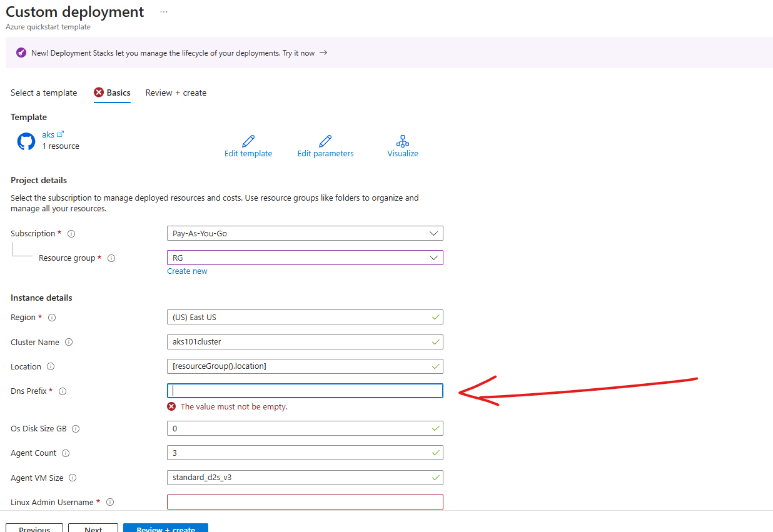Image resolution: width=773 pixels, height=532 pixels.
Task: Open the Region dropdown
Action: coord(305,317)
